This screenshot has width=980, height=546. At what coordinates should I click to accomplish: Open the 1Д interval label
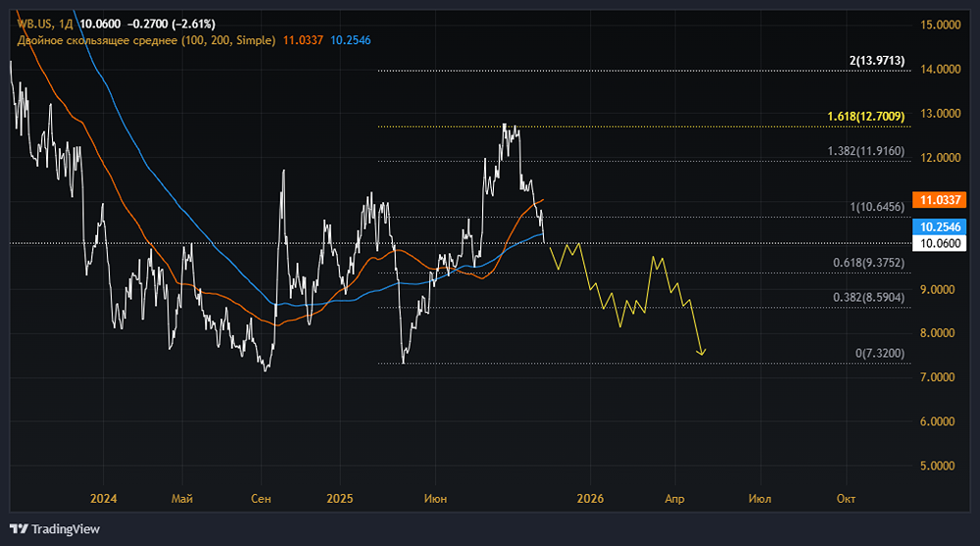67,23
